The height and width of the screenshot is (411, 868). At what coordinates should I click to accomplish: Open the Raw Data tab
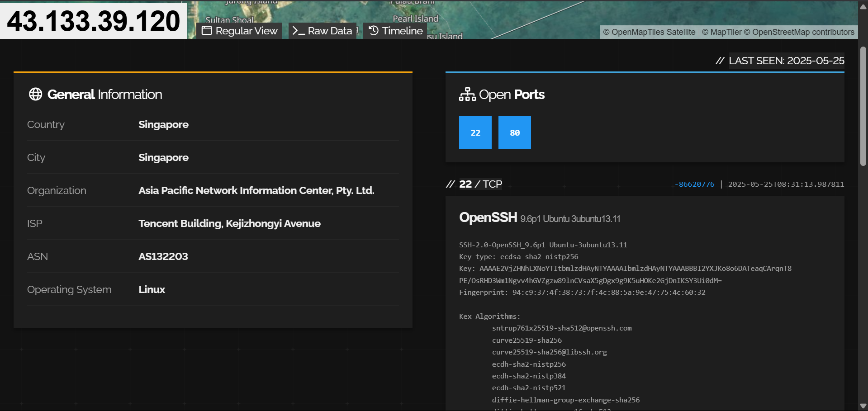322,31
